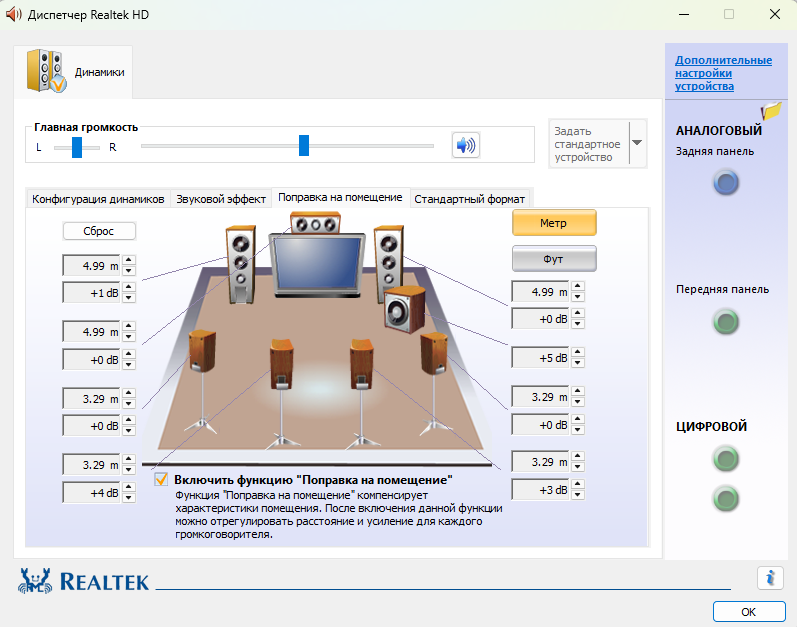Click the +4 dB gain field

coord(91,493)
